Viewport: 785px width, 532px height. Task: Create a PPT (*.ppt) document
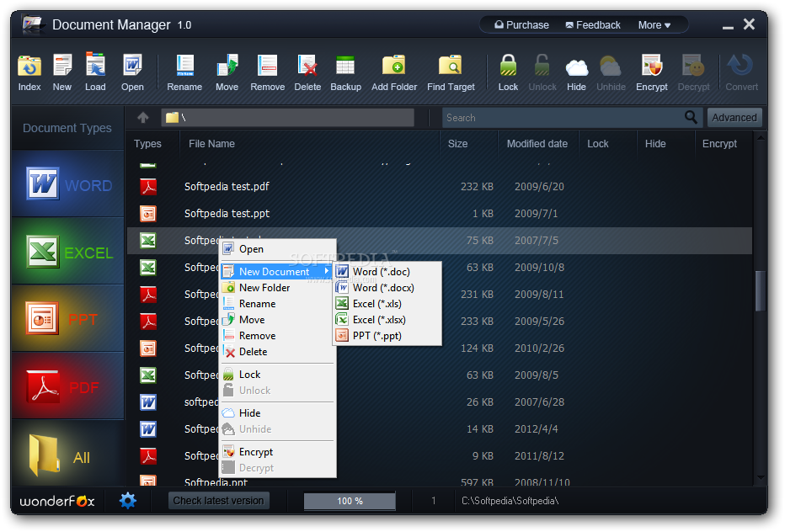click(387, 335)
